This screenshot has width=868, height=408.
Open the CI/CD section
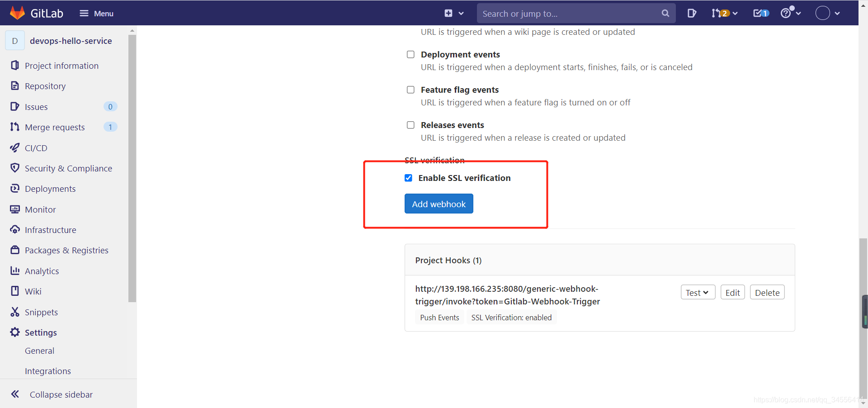[36, 147]
